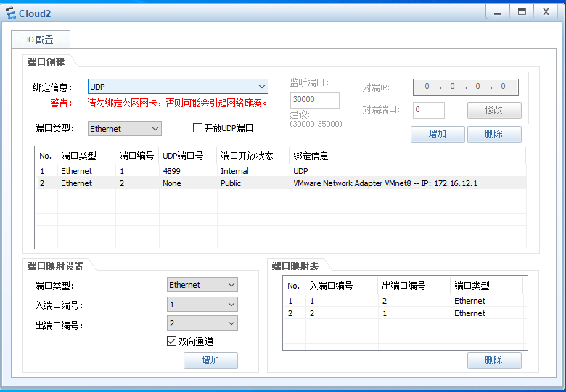Disable the 双向通道 checkbox
The width and height of the screenshot is (566, 392).
pyautogui.click(x=171, y=341)
